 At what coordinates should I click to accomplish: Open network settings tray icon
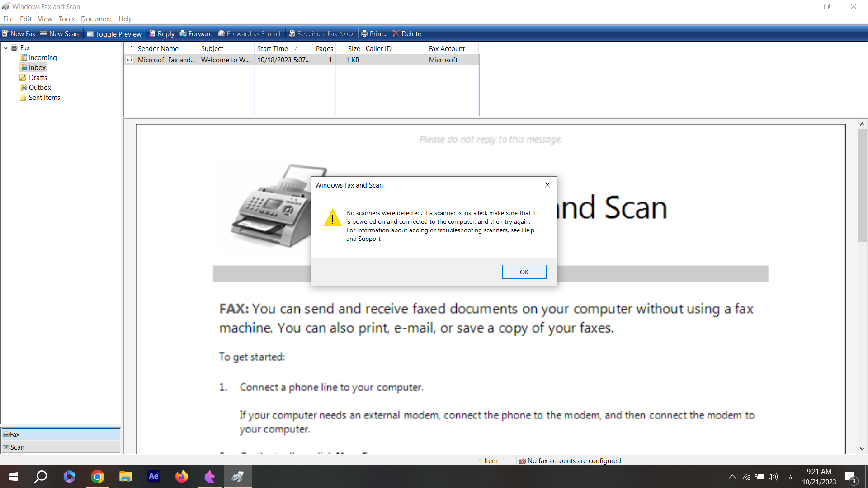pyautogui.click(x=746, y=477)
